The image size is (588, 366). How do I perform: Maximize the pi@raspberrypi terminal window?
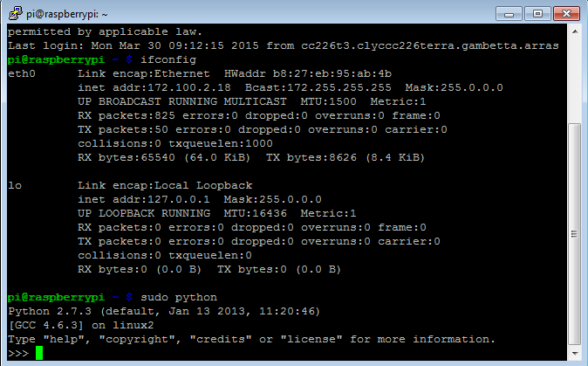537,14
